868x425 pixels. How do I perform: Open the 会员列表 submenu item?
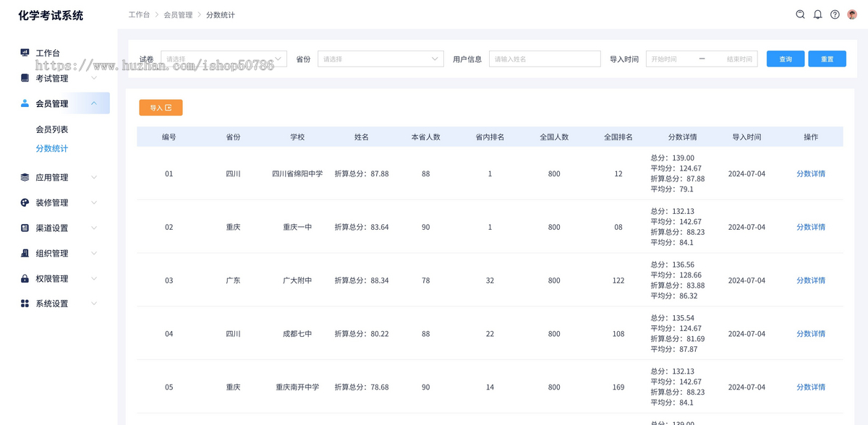[x=52, y=129]
